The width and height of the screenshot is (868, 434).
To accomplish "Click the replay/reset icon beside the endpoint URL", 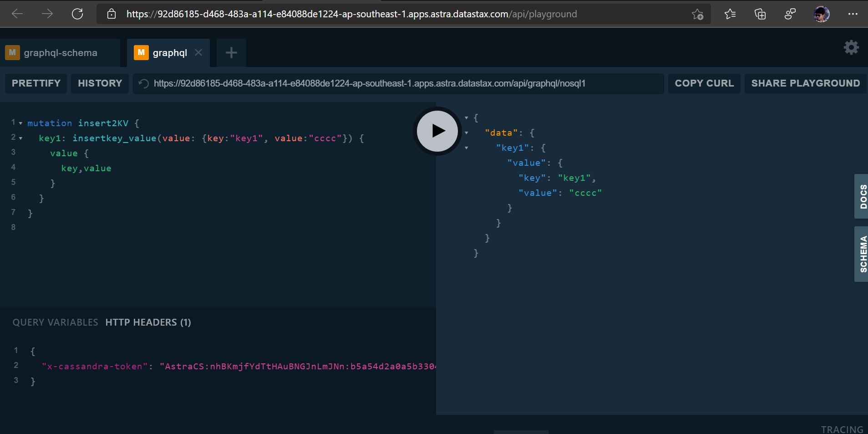I will click(x=142, y=83).
